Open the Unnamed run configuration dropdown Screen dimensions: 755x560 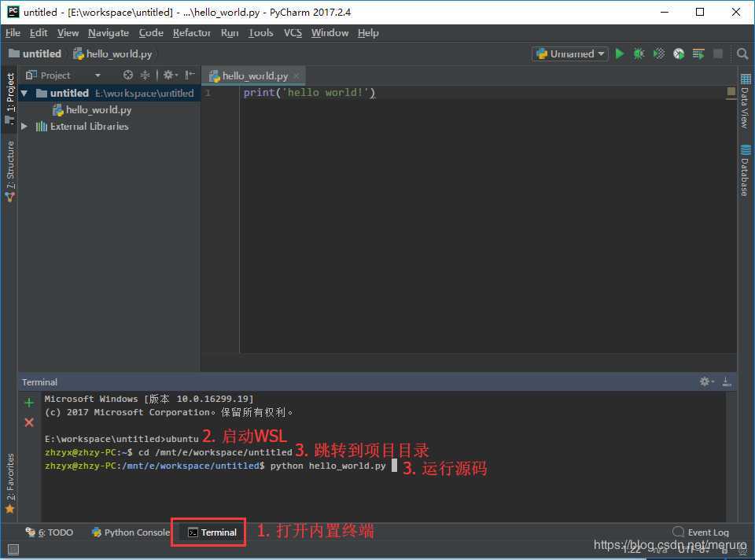[570, 53]
